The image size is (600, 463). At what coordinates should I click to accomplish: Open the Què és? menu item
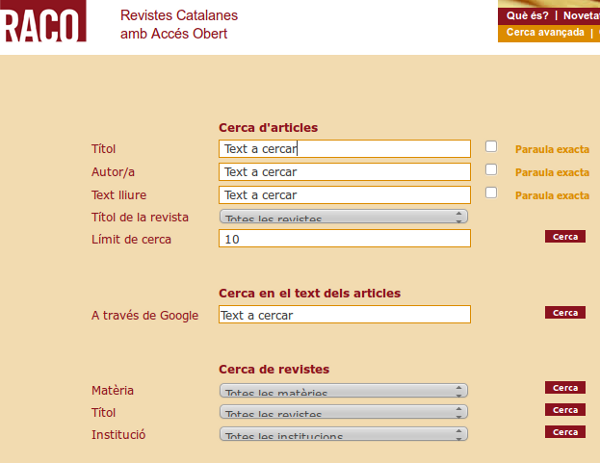click(527, 16)
